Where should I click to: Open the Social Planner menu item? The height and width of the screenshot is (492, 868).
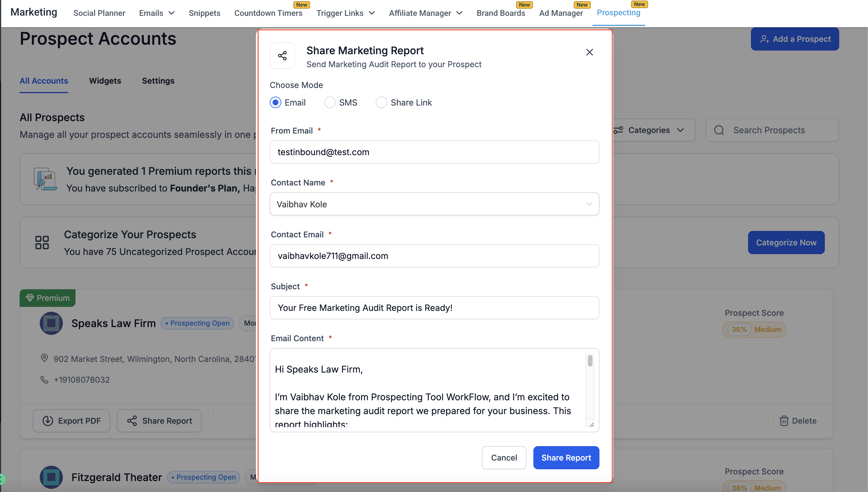99,13
